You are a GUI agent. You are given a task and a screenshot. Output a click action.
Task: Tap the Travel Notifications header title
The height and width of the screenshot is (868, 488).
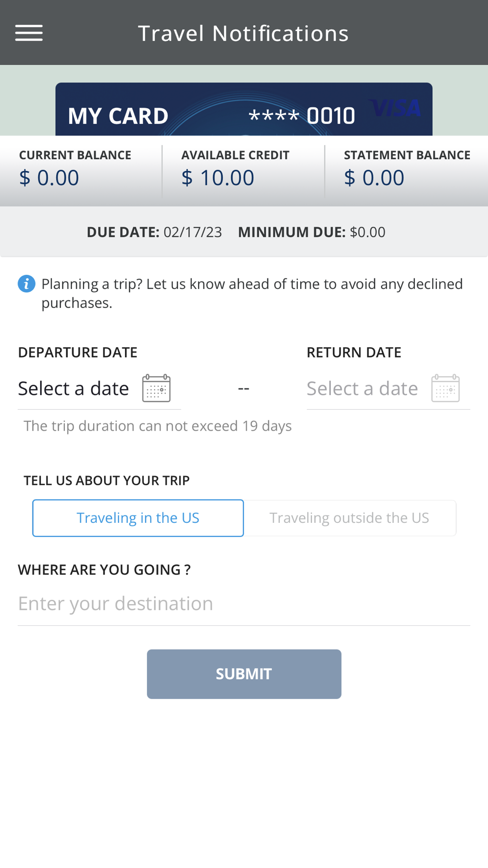pyautogui.click(x=243, y=33)
